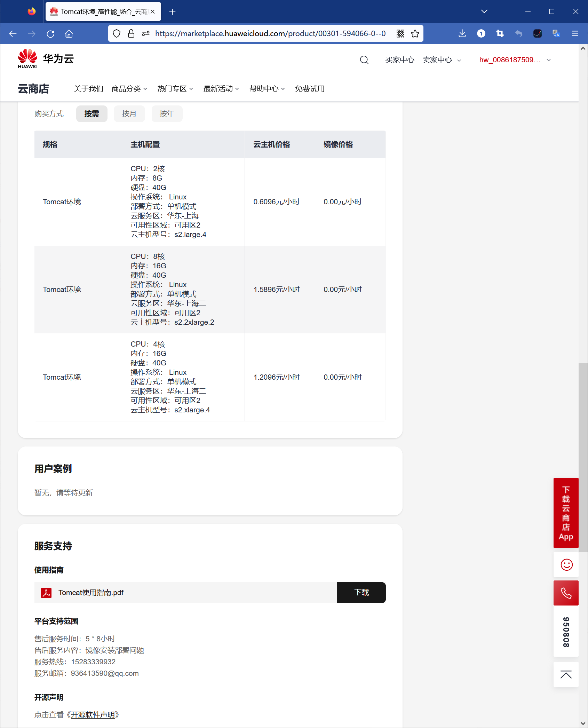The width and height of the screenshot is (588, 728).
Task: Select the 按月 billing option
Action: point(129,114)
